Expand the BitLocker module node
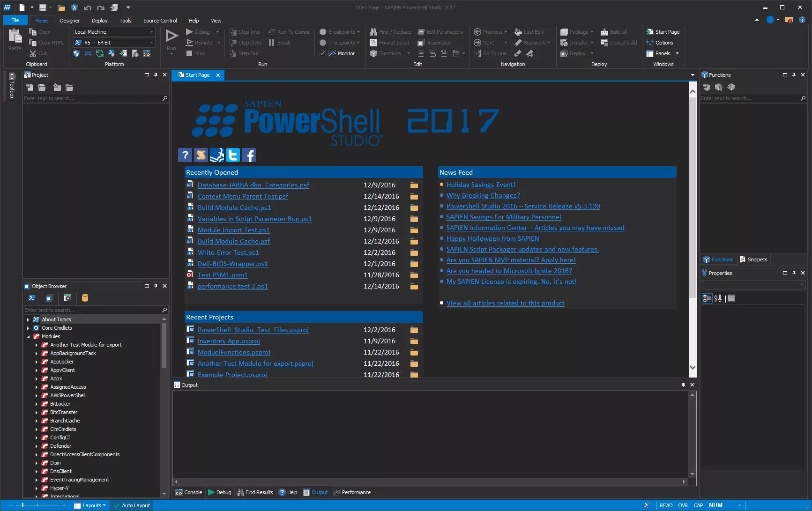The width and height of the screenshot is (812, 511). click(x=37, y=404)
